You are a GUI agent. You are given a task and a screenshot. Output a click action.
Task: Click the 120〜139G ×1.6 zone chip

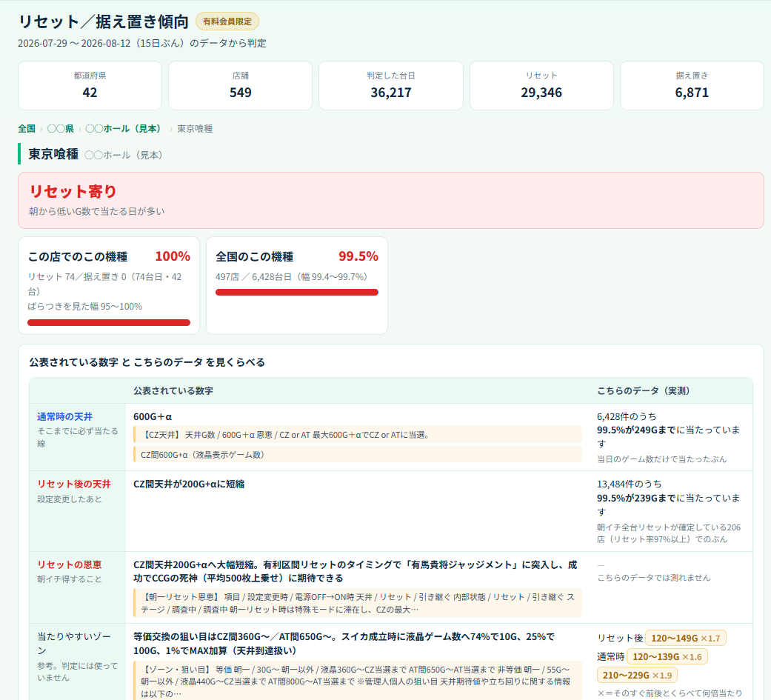[667, 657]
